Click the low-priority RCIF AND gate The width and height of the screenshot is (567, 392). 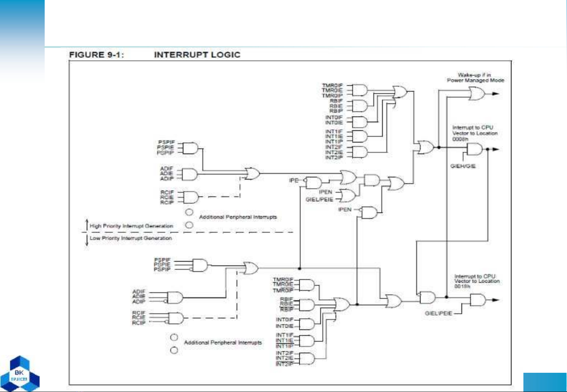[x=176, y=318]
